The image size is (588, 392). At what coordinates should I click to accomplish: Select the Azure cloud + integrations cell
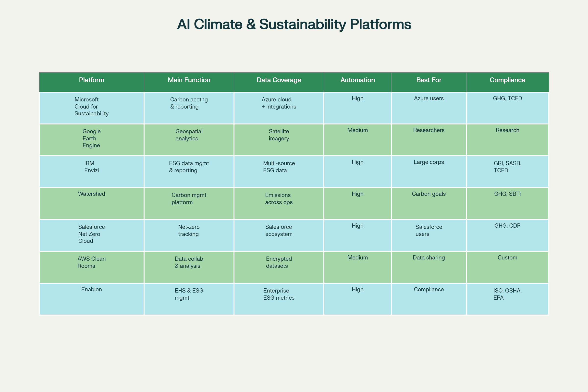279,108
